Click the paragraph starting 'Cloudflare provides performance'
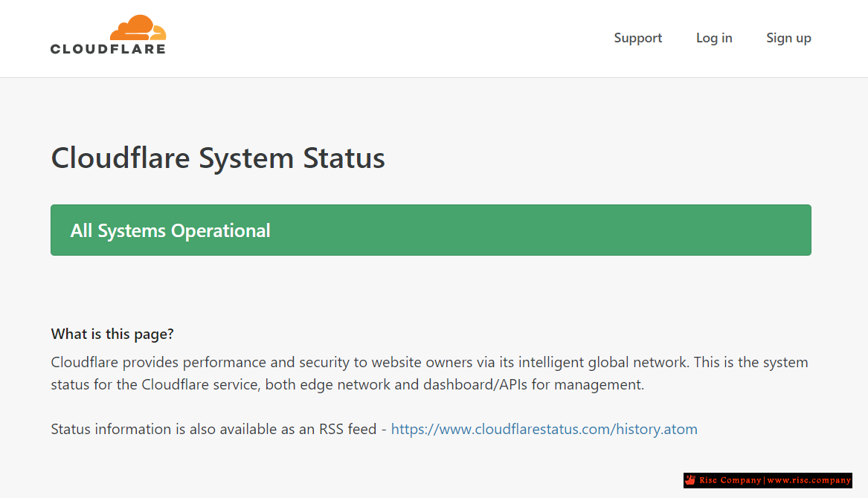This screenshot has height=498, width=868. point(430,373)
